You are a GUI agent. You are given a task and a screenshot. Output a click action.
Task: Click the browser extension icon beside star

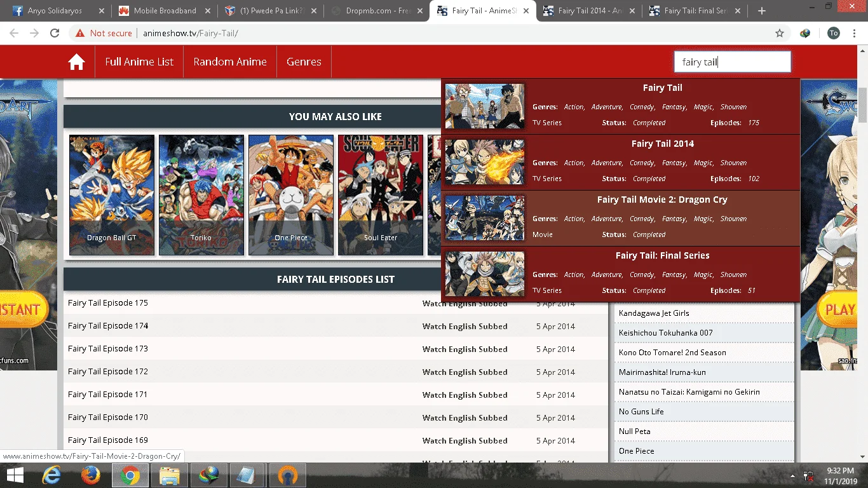point(805,33)
